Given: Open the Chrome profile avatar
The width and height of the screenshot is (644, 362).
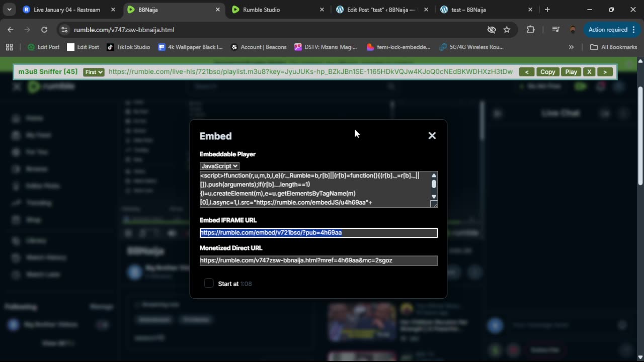Looking at the screenshot, I should [573, 30].
